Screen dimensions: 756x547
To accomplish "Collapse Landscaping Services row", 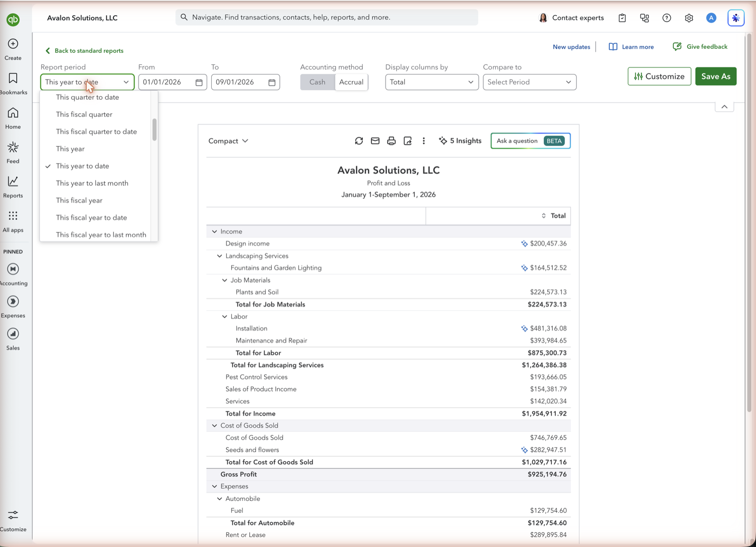I will [220, 256].
